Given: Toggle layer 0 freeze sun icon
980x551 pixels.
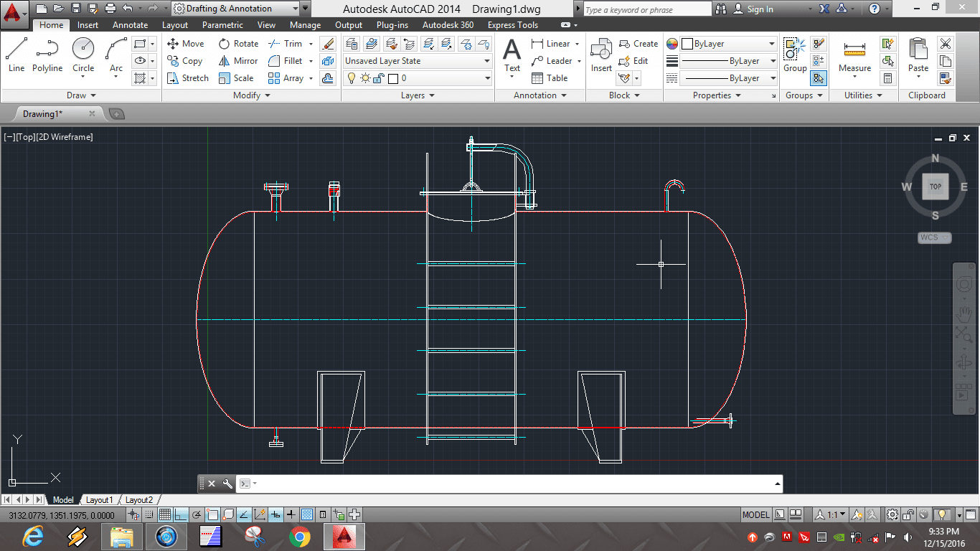Looking at the screenshot, I should [366, 79].
